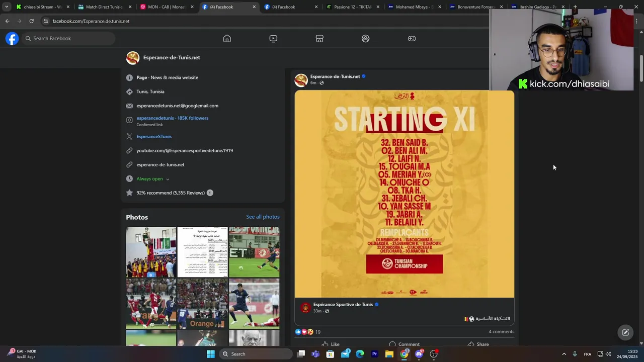Click the email esperancedetunis.net@googlemail.com
This screenshot has height=362, width=644.
click(177, 106)
